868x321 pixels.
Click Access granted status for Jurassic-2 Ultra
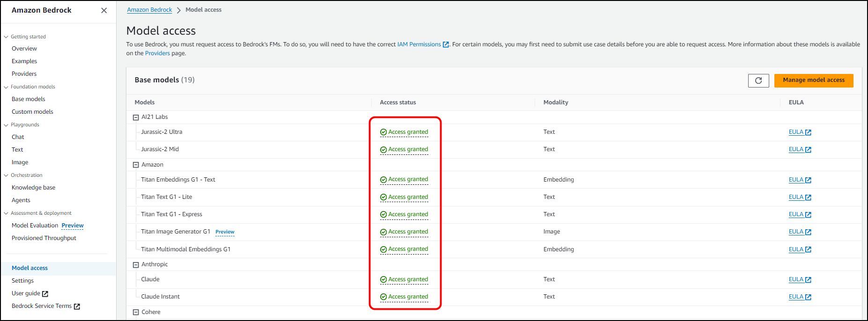(404, 132)
